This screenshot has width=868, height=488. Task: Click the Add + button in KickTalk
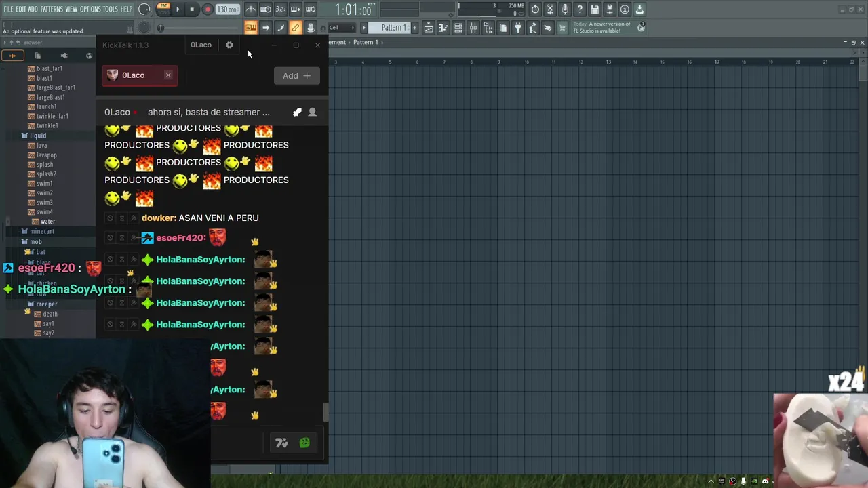point(296,75)
